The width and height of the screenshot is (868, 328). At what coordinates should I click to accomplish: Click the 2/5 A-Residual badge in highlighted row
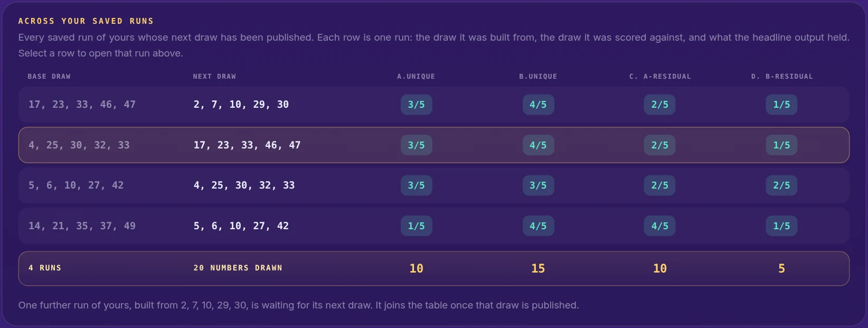tap(659, 145)
